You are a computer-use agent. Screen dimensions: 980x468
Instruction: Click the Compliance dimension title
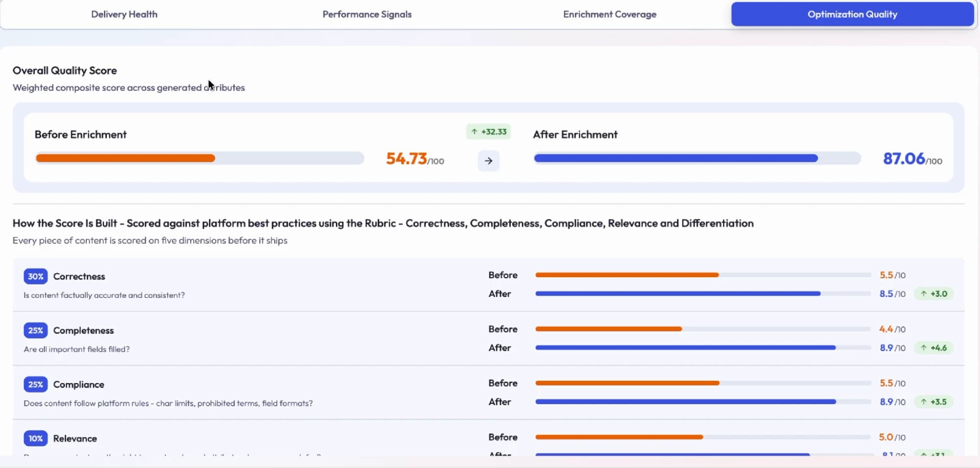point(78,384)
